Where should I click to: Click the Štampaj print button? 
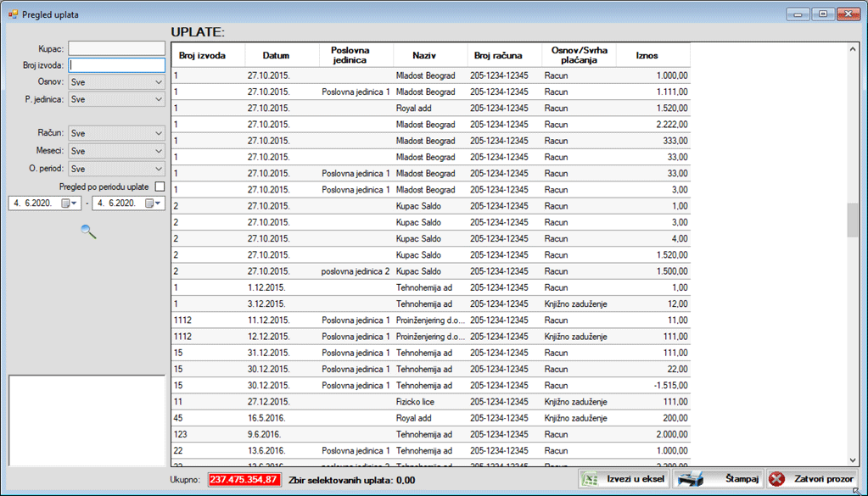[718, 479]
